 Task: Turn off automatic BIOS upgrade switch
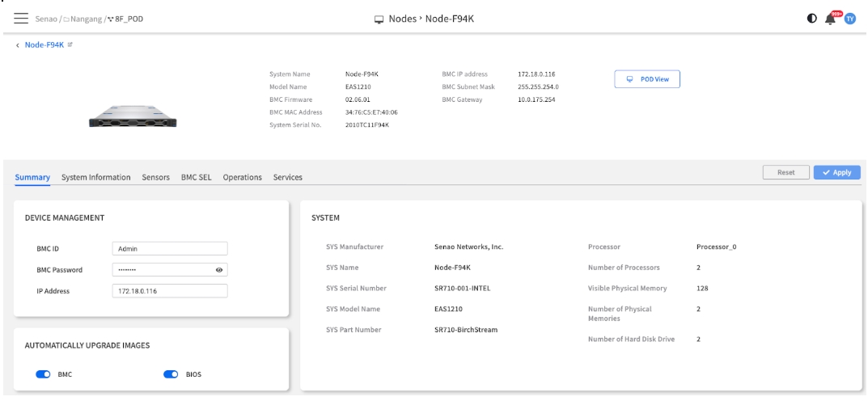(172, 374)
